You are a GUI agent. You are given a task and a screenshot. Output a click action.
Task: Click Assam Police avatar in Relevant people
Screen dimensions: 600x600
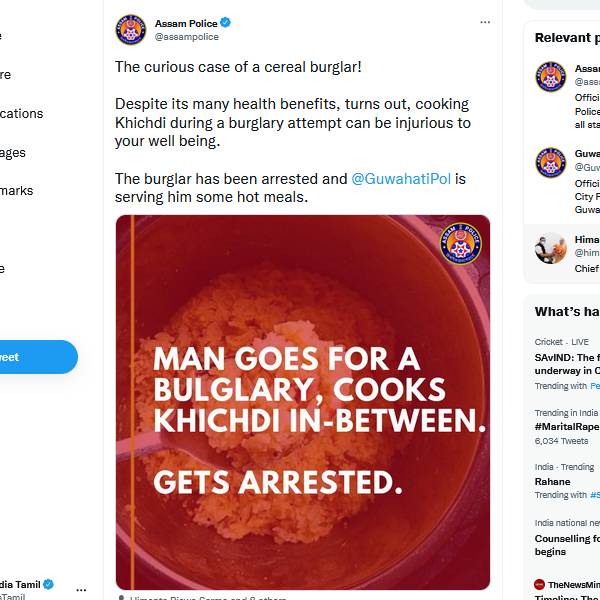551,77
